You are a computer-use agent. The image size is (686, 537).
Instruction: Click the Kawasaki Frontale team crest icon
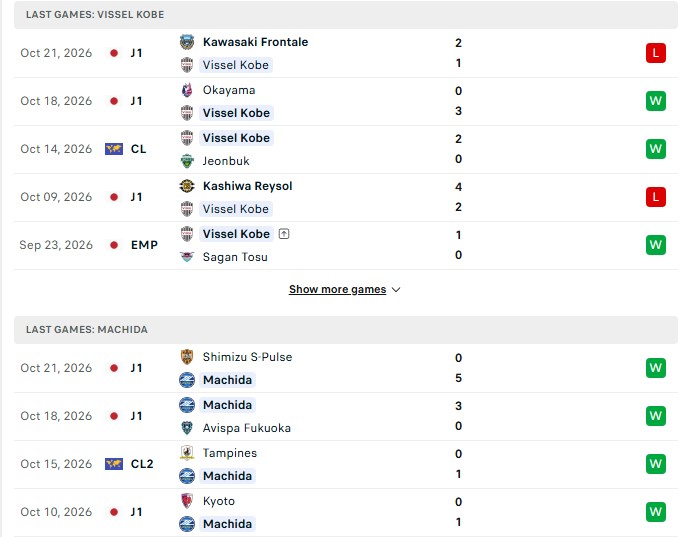(187, 42)
